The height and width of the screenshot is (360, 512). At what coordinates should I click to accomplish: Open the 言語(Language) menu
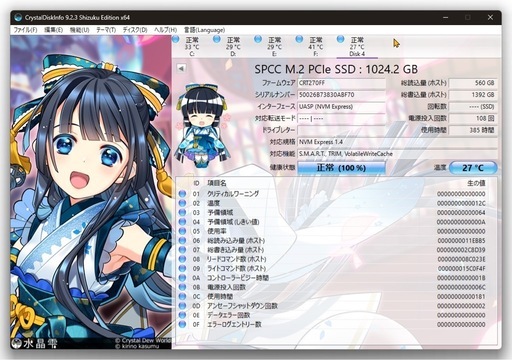point(204,30)
